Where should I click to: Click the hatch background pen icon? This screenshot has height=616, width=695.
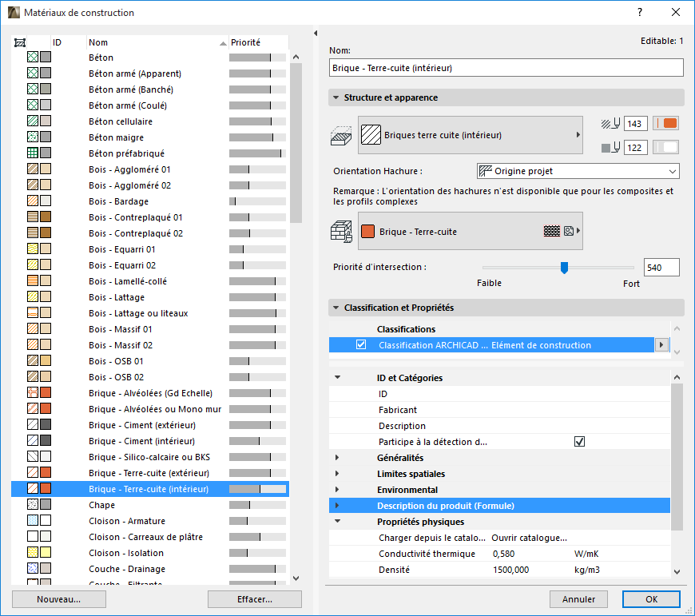610,148
